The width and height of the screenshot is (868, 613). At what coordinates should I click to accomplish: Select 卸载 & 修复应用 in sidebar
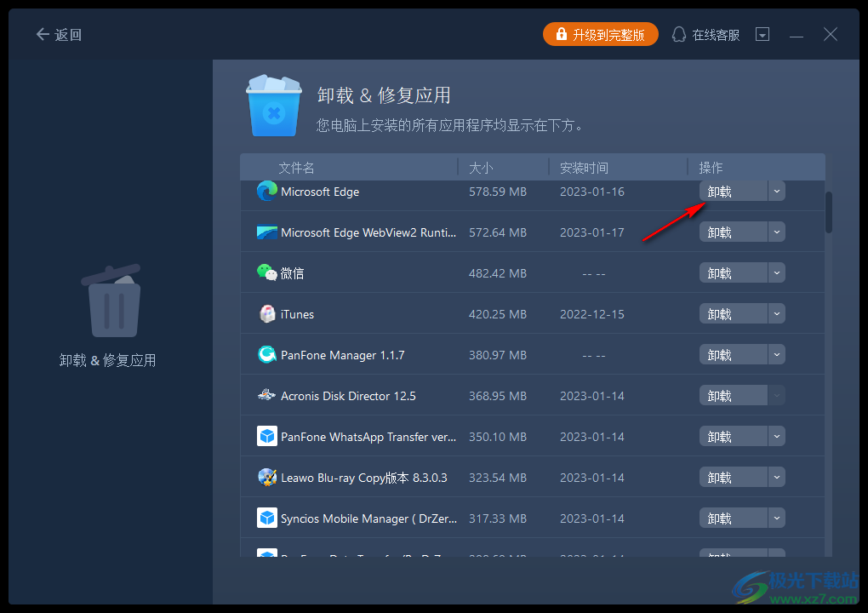pos(107,360)
